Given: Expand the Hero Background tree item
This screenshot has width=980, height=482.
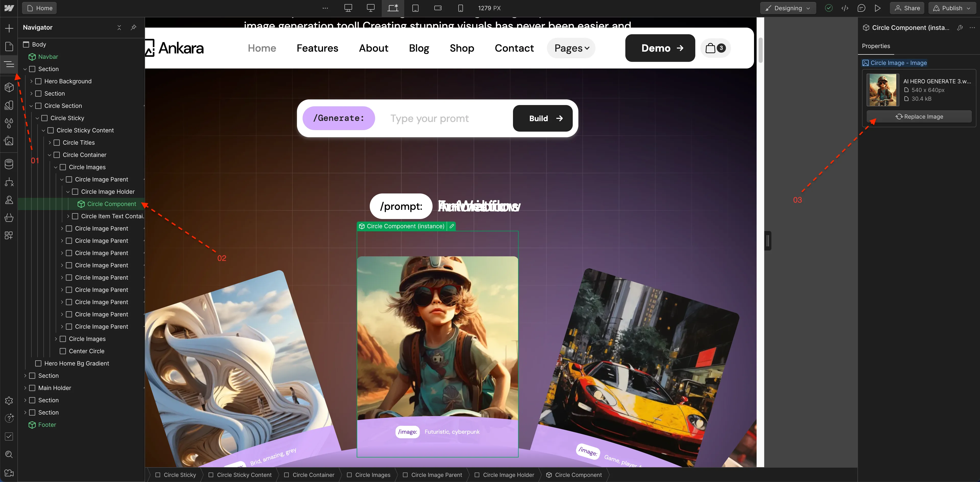Looking at the screenshot, I should point(31,82).
